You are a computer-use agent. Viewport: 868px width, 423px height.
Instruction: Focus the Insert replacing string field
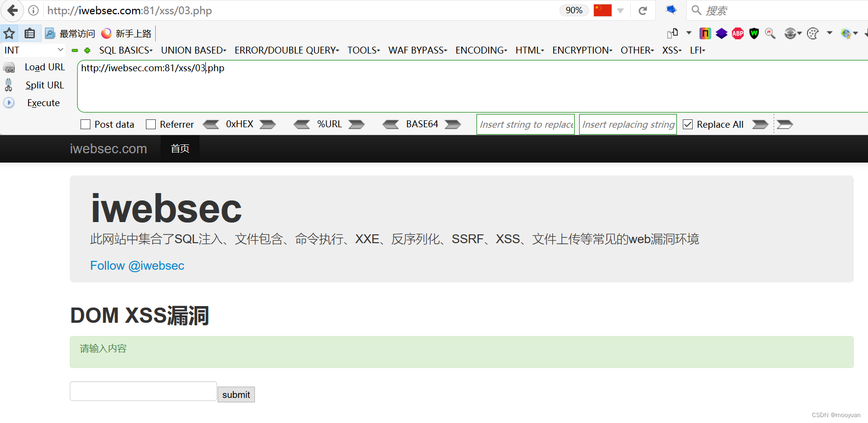(628, 124)
